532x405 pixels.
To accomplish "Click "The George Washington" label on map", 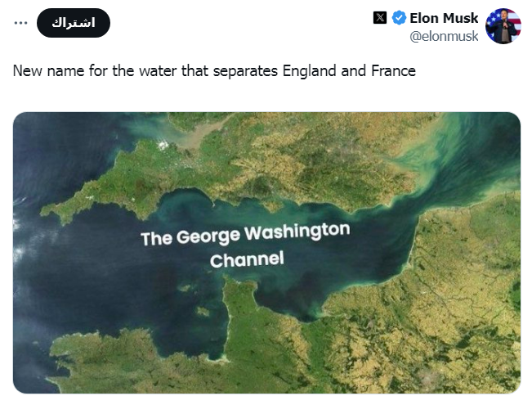I will coord(245,236).
